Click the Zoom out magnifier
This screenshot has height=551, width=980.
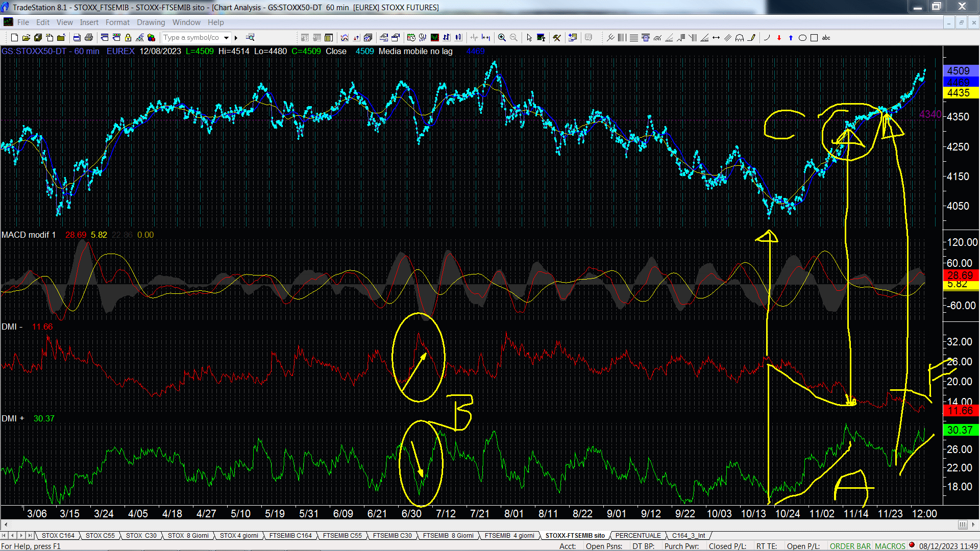(513, 38)
